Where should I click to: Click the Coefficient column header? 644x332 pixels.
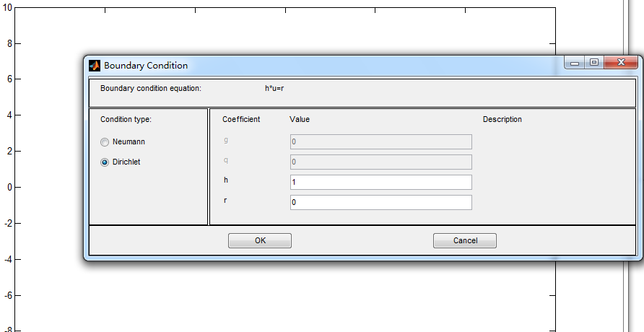241,119
